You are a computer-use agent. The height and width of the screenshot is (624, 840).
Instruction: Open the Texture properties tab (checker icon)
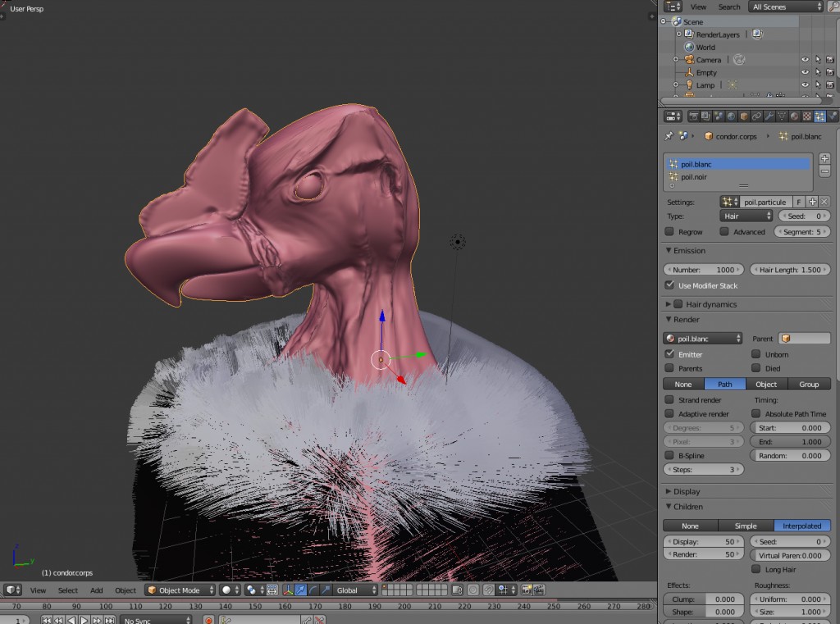pos(806,116)
